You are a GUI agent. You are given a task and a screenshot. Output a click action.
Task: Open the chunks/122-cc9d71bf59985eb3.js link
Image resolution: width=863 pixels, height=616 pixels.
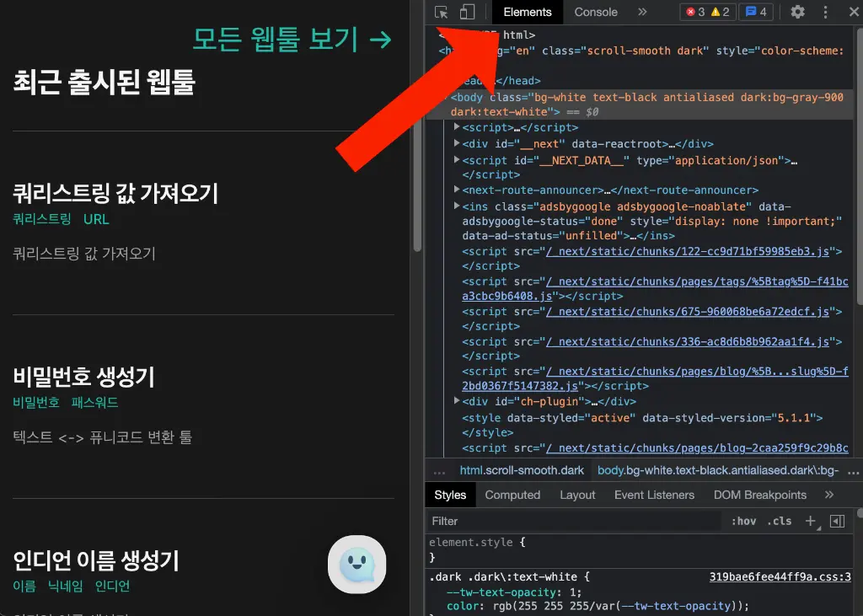point(688,252)
